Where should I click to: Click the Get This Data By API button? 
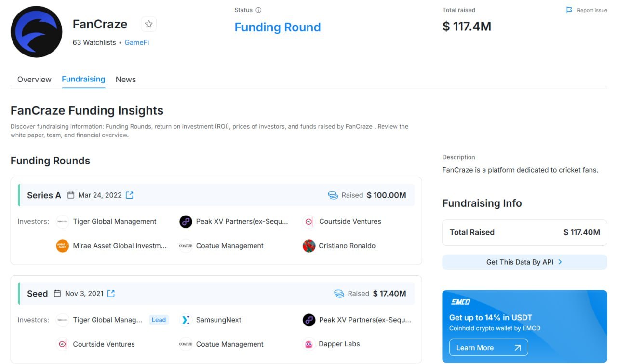(x=524, y=262)
